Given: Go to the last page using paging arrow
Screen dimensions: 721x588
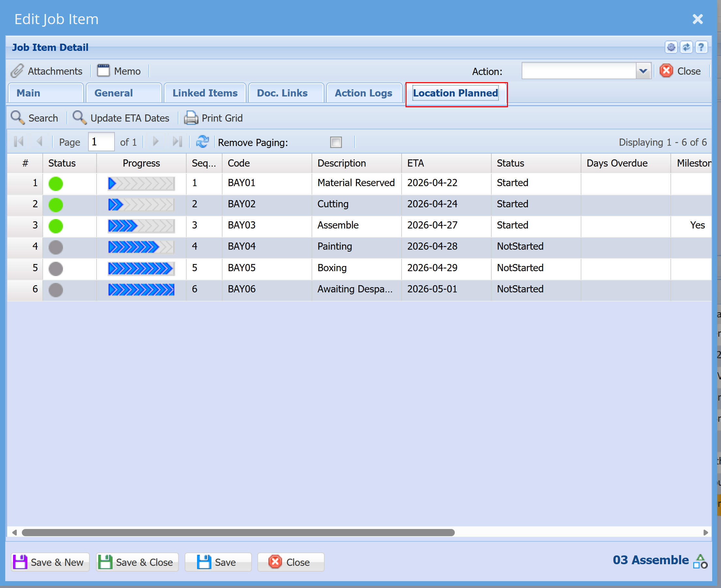Looking at the screenshot, I should (177, 141).
